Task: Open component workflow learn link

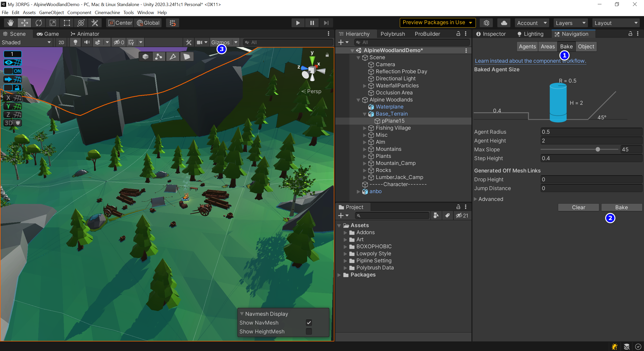Action: coord(530,61)
